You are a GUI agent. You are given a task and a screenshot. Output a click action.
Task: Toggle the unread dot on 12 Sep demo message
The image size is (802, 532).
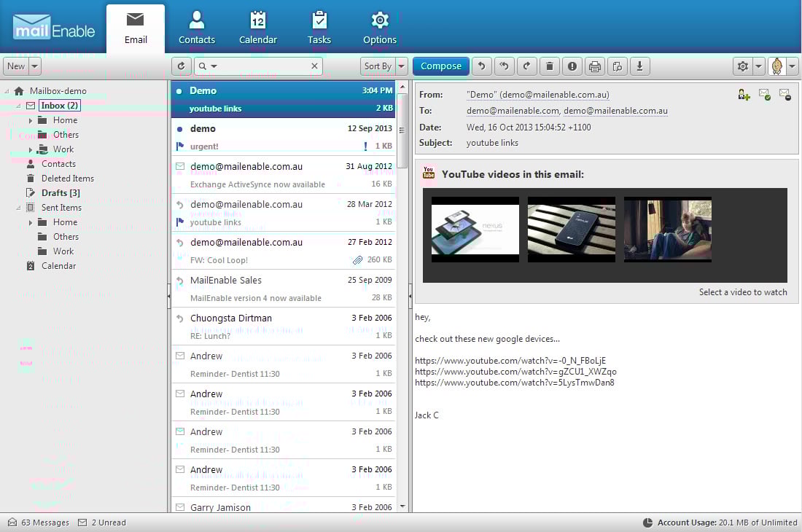179,129
